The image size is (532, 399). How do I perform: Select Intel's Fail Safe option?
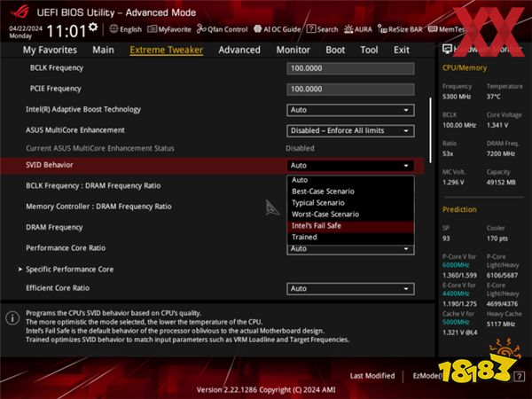pyautogui.click(x=316, y=226)
